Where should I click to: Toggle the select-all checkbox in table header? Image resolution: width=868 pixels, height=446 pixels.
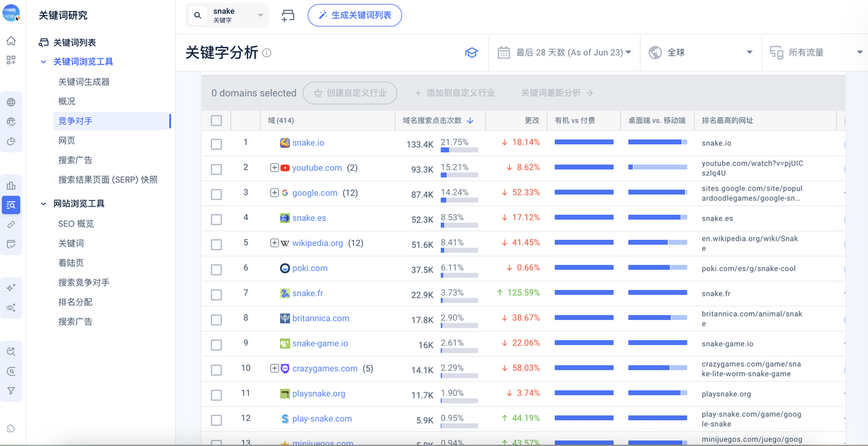[x=216, y=121]
